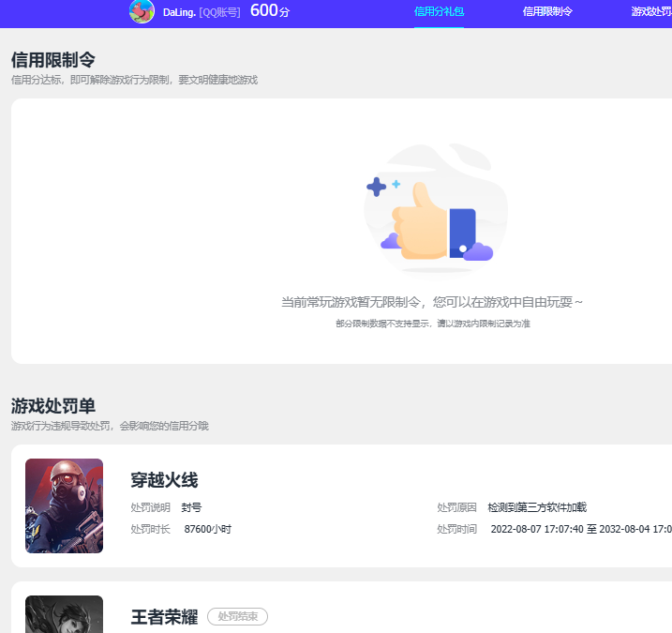This screenshot has height=633, width=672.
Task: Click the 穿越火线 game cover thumbnail
Action: (65, 505)
